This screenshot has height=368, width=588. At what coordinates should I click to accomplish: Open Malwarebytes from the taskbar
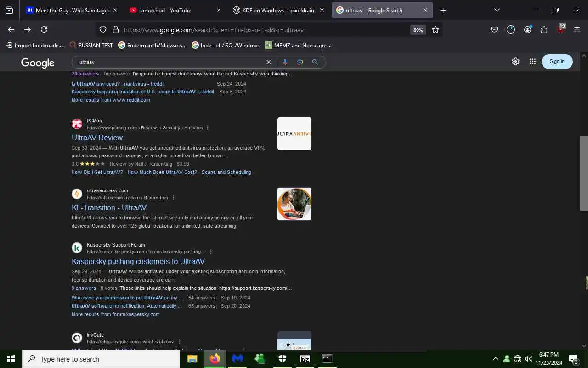point(237,359)
